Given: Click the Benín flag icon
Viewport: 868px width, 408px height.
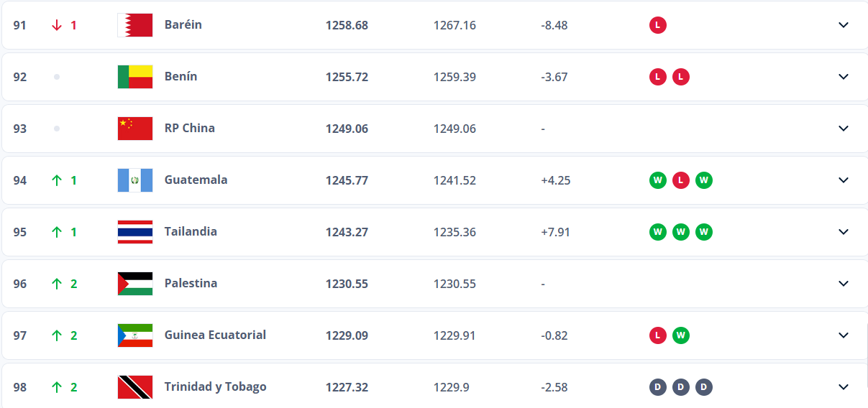Looking at the screenshot, I should pos(135,77).
